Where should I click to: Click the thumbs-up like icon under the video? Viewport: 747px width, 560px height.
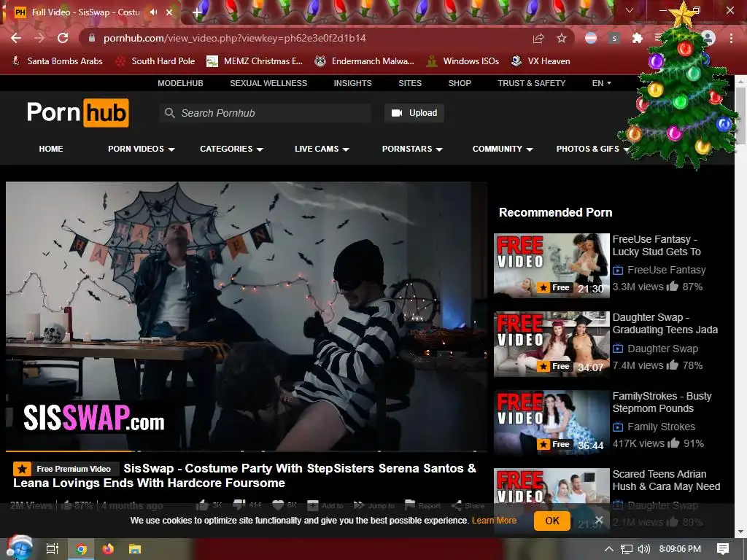tap(203, 505)
